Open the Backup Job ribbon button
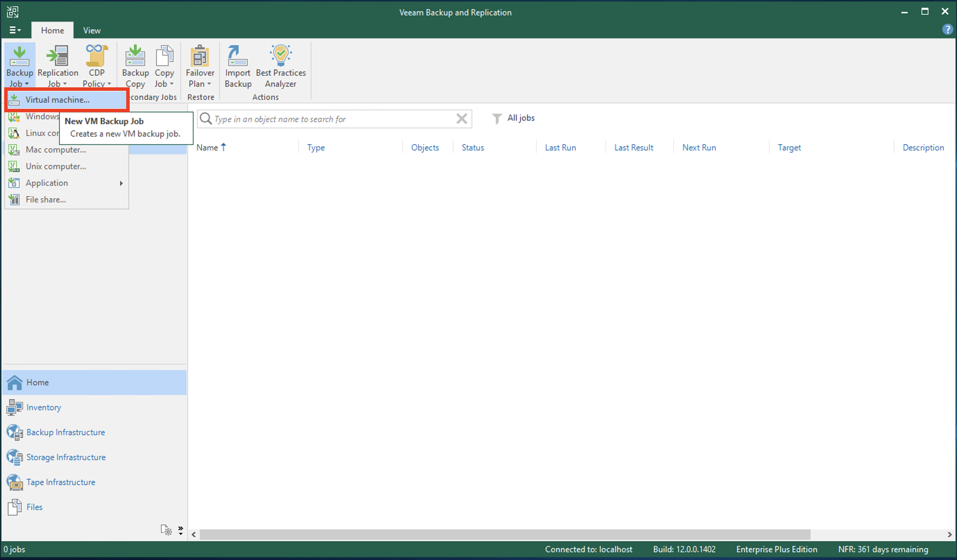This screenshot has height=560, width=957. point(20,66)
